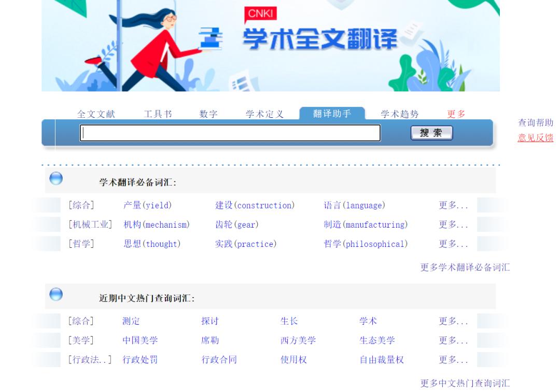This screenshot has height=392, width=560.
Task: Switch to the 全文文献 tab
Action: point(96,114)
